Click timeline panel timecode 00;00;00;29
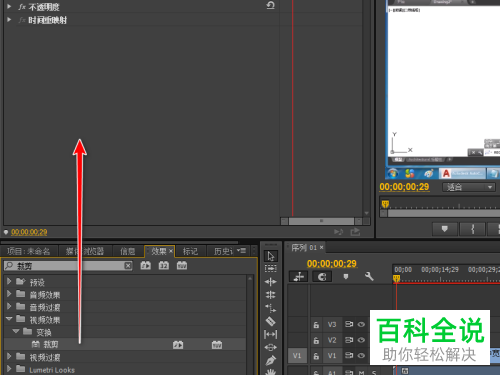The image size is (500, 375). (x=332, y=264)
